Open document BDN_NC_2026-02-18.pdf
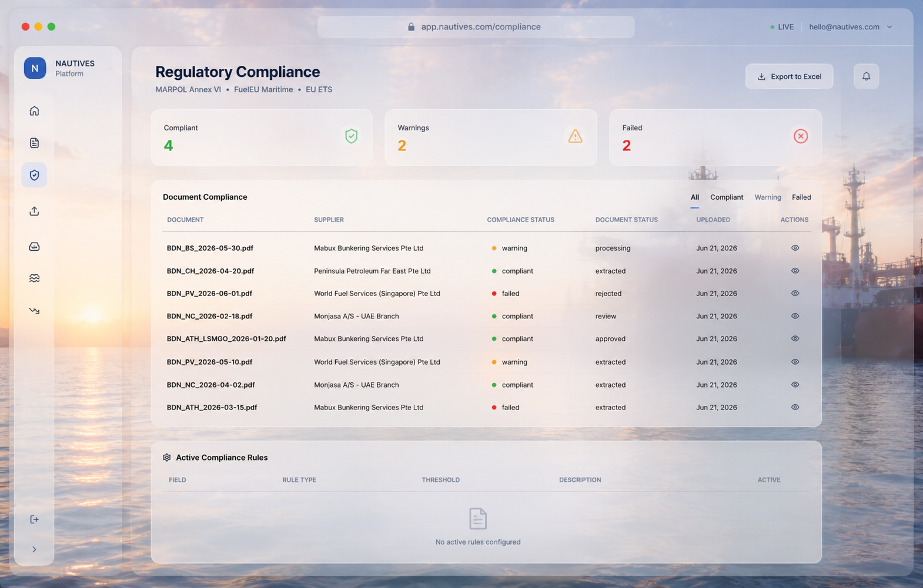The width and height of the screenshot is (923, 588). click(x=209, y=316)
